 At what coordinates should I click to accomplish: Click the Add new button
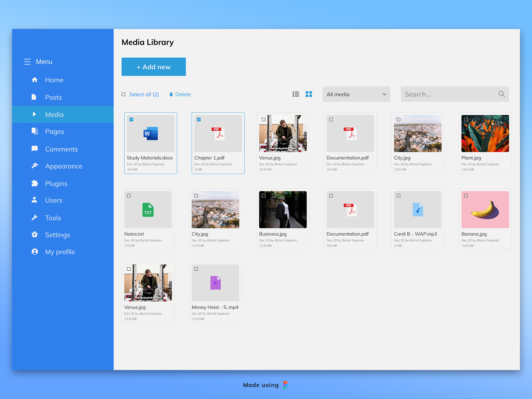pyautogui.click(x=153, y=66)
